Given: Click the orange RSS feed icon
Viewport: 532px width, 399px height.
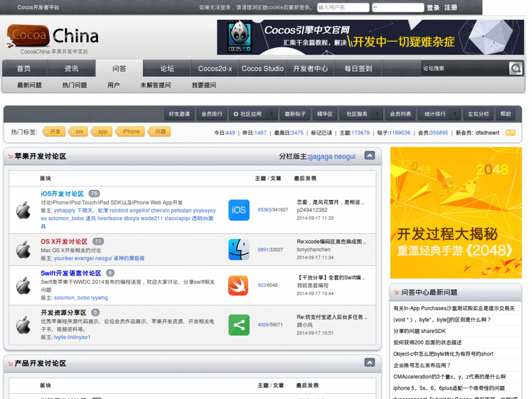Looking at the screenshot, I should (x=510, y=132).
